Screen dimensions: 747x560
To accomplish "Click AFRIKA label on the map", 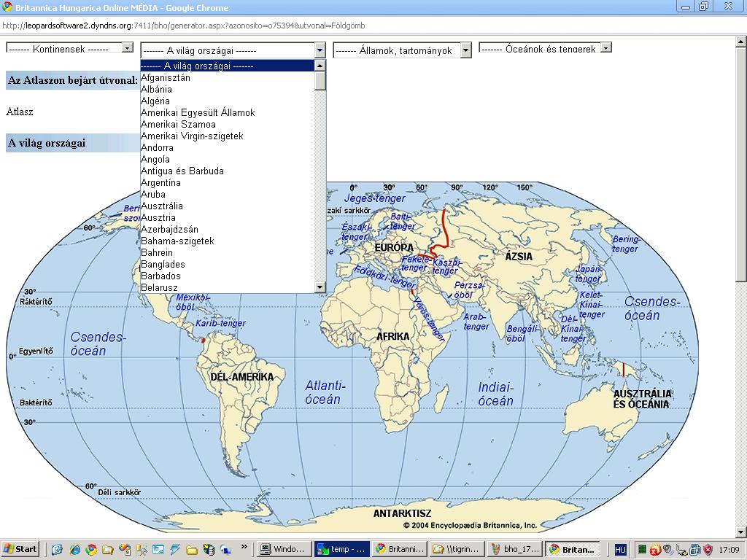I will 393,336.
